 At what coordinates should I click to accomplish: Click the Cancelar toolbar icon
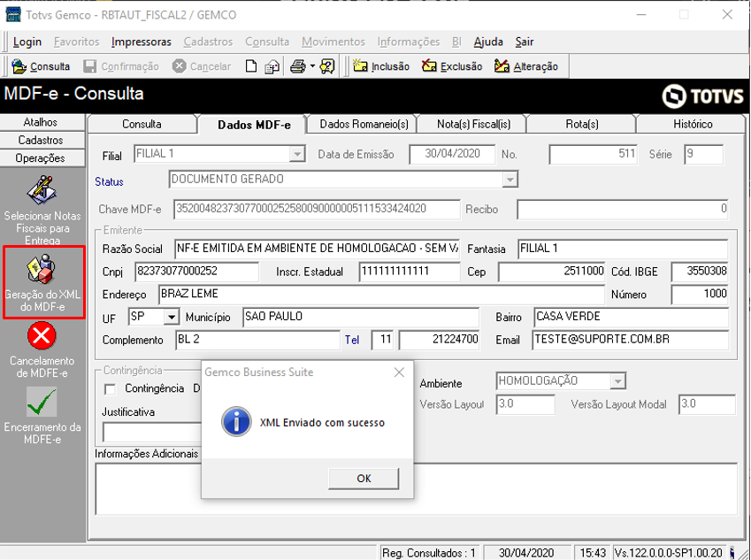click(180, 66)
